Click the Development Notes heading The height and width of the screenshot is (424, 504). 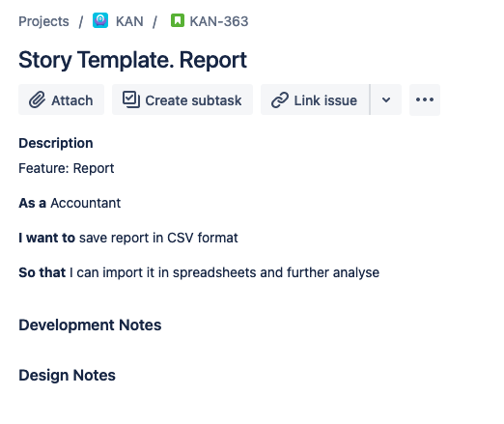coord(90,325)
